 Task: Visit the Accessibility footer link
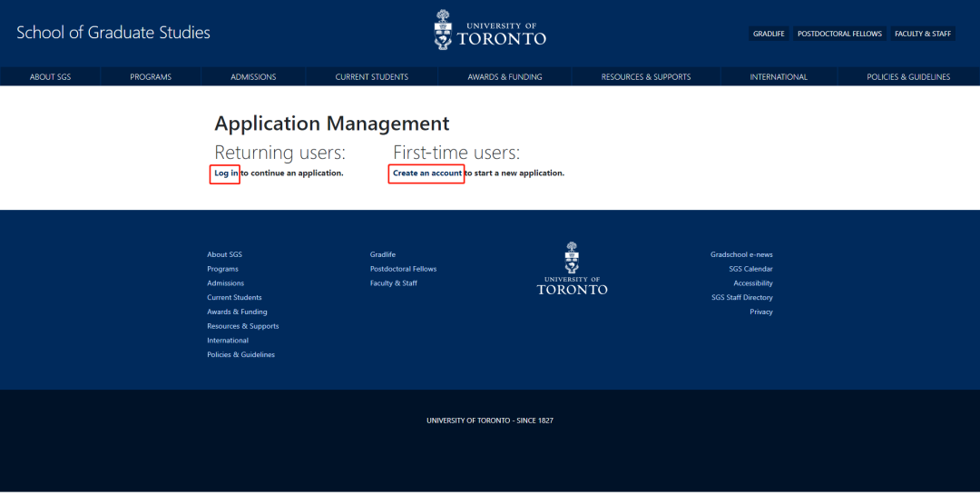[x=753, y=283]
